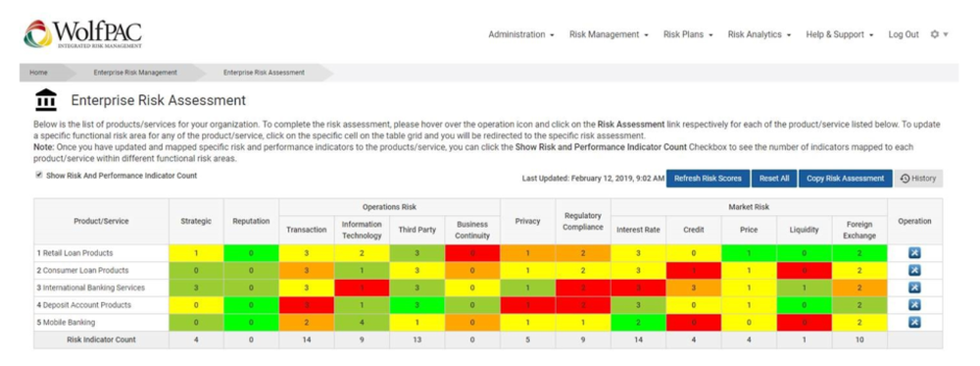Click the WolfPAC logo
Viewport: 980px width, 366px height.
83,33
